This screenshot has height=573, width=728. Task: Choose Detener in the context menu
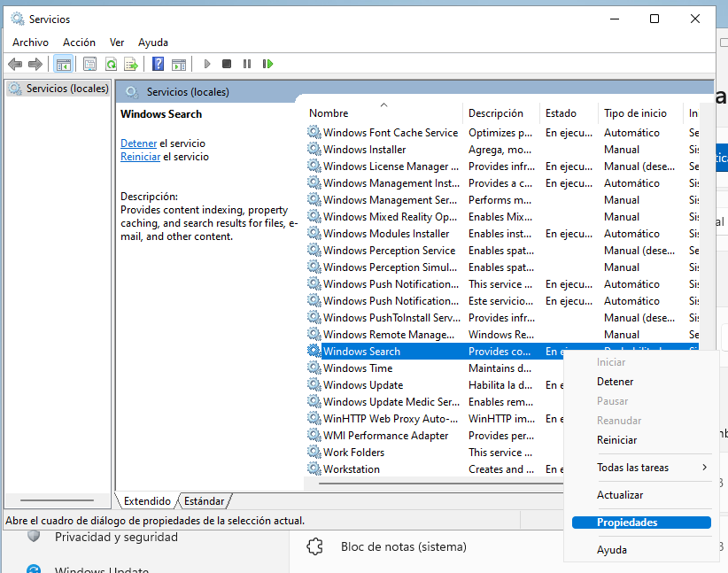(x=616, y=382)
